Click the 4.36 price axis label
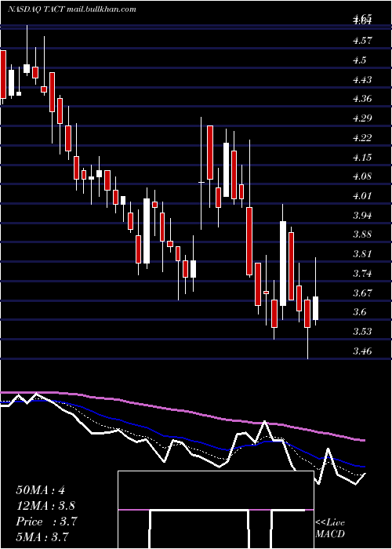Viewport: 392px width, 549px height. pos(362,99)
